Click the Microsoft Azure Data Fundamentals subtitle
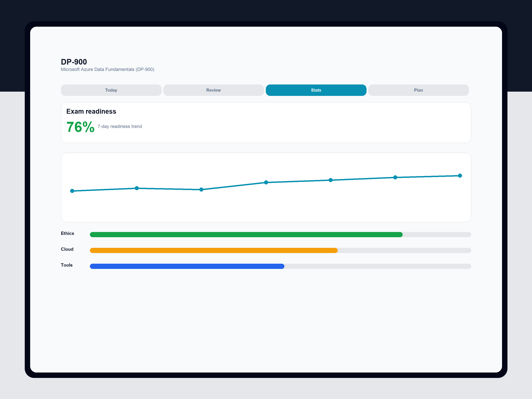The image size is (532, 399). pyautogui.click(x=107, y=70)
